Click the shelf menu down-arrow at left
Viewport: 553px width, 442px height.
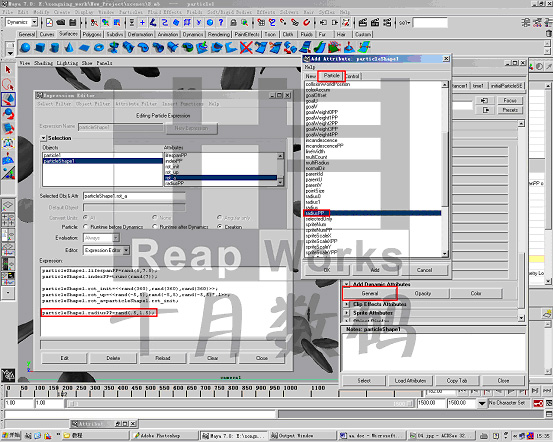[10, 53]
